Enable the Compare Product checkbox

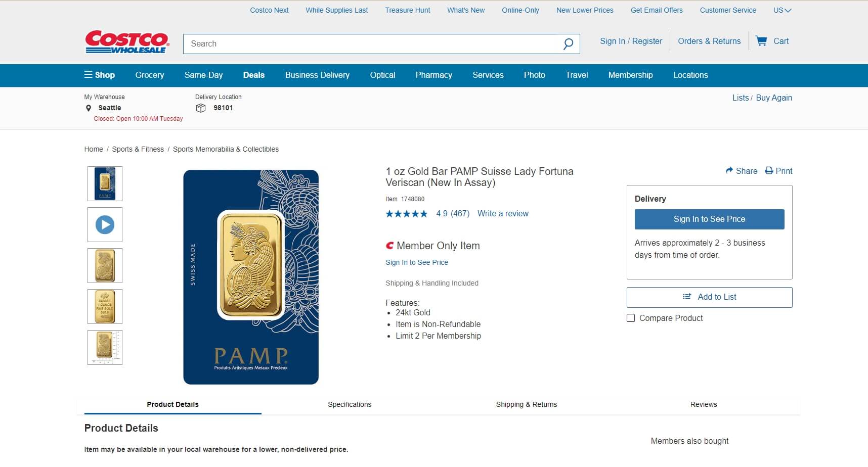[x=631, y=318]
